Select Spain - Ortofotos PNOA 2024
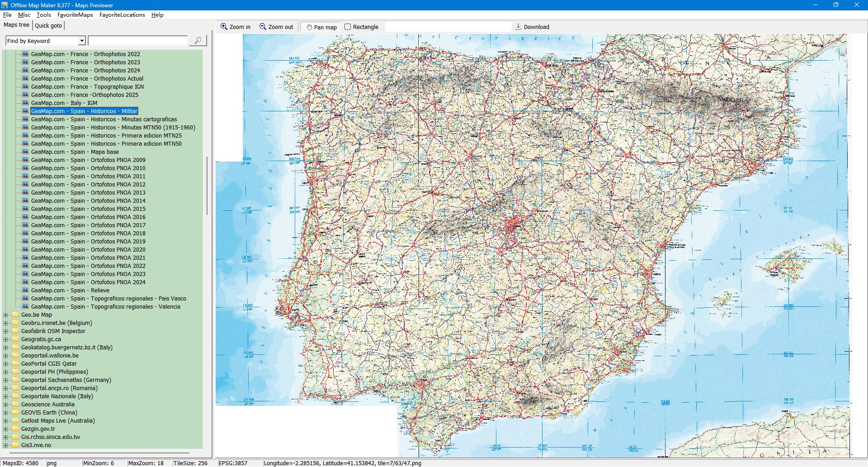Screen dimensions: 868x467 click(x=88, y=282)
